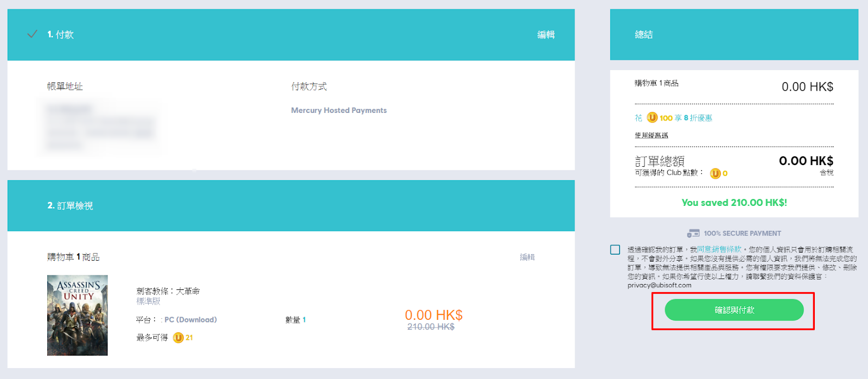This screenshot has width=868, height=379.
Task: Click the 數量 1 quantity text
Action: pyautogui.click(x=296, y=320)
